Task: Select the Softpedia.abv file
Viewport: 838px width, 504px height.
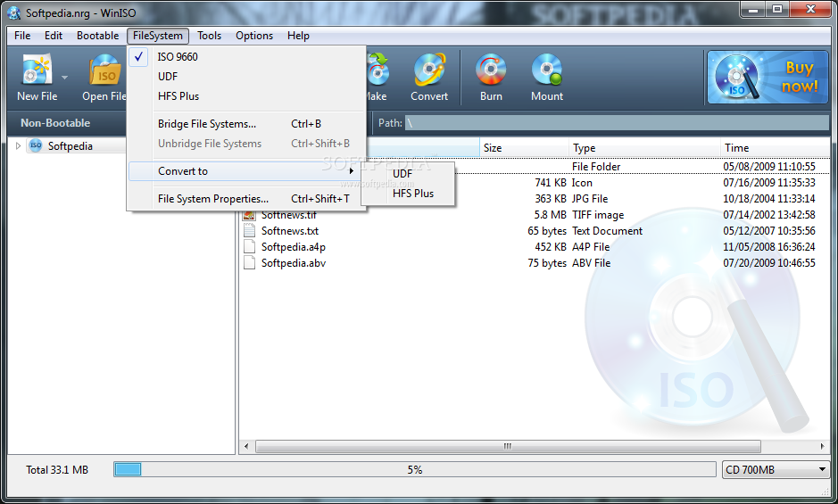Action: (294, 263)
